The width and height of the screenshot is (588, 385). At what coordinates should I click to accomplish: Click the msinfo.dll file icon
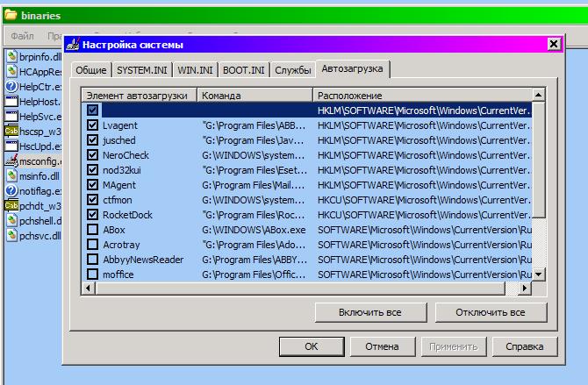11,175
